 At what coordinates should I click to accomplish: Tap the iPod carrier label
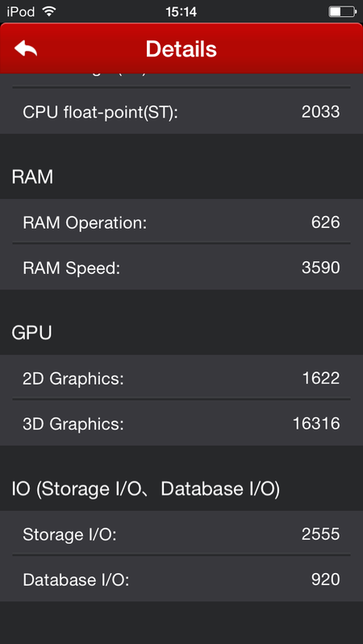click(x=20, y=12)
